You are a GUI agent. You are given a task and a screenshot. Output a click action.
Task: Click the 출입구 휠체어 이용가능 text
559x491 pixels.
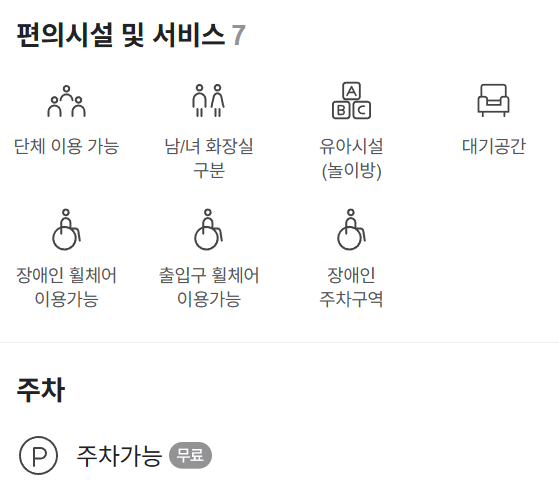pyautogui.click(x=209, y=287)
